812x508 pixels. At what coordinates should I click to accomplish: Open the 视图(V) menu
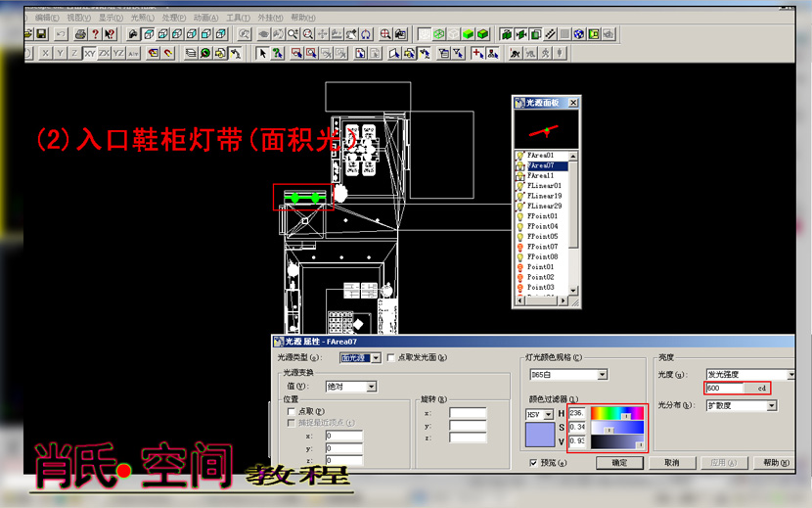coord(78,18)
